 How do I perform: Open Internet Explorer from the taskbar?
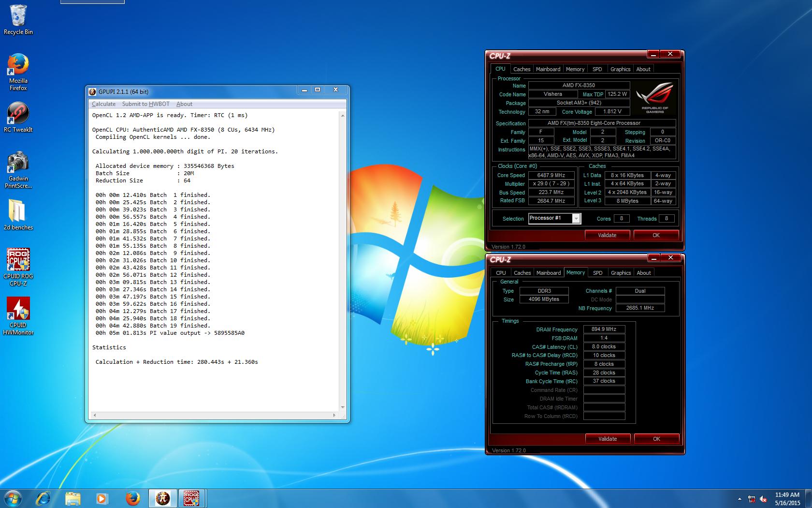pyautogui.click(x=43, y=498)
